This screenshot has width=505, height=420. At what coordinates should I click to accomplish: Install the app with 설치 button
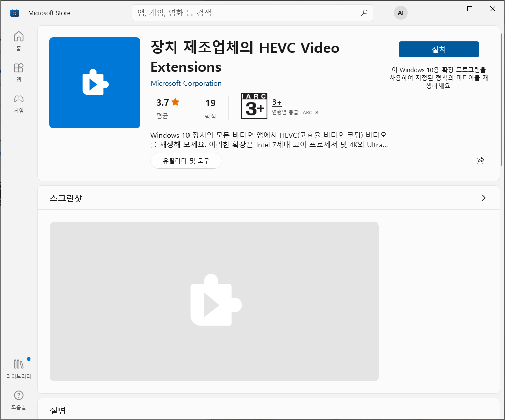(438, 49)
